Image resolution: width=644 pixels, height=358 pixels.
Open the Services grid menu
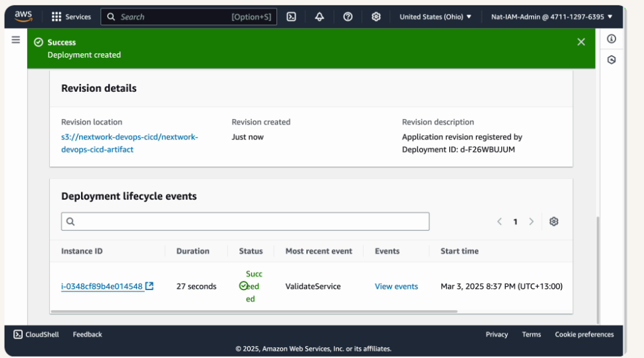[x=71, y=17]
